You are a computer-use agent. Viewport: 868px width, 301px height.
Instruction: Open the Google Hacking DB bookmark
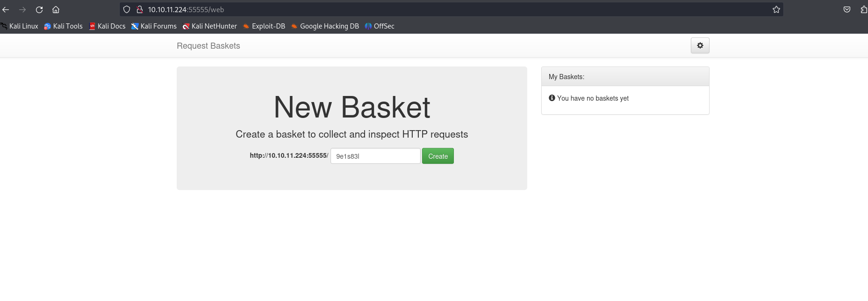click(325, 26)
